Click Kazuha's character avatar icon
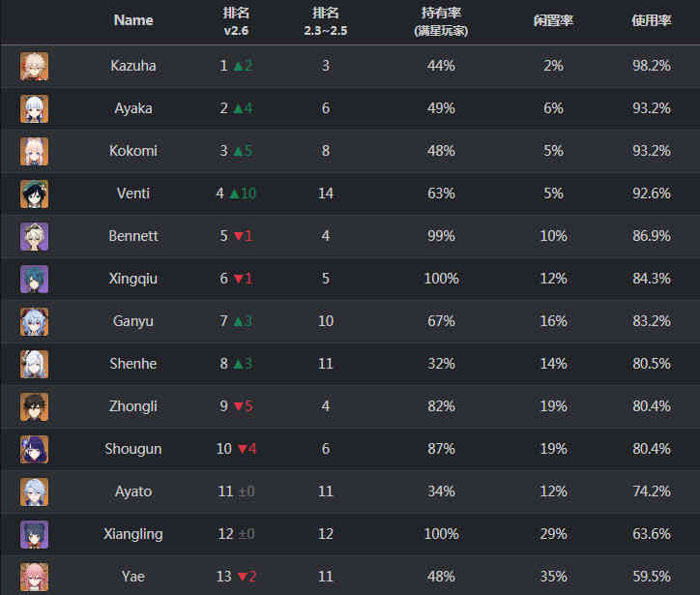Screen dimensions: 700x595 34,66
